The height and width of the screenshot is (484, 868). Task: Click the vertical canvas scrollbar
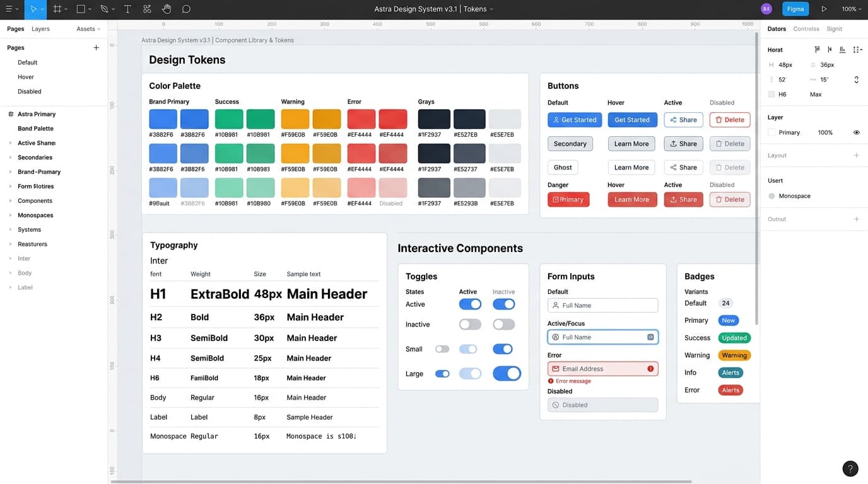tap(756, 179)
